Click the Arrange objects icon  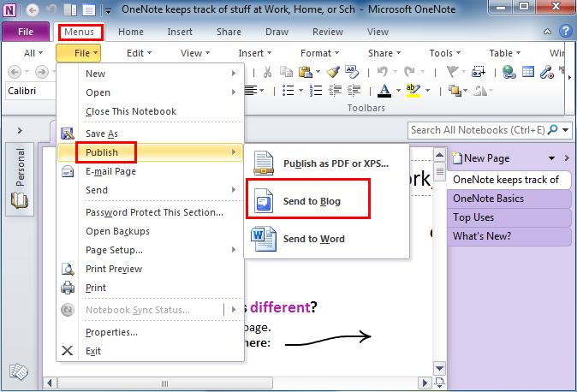click(455, 90)
